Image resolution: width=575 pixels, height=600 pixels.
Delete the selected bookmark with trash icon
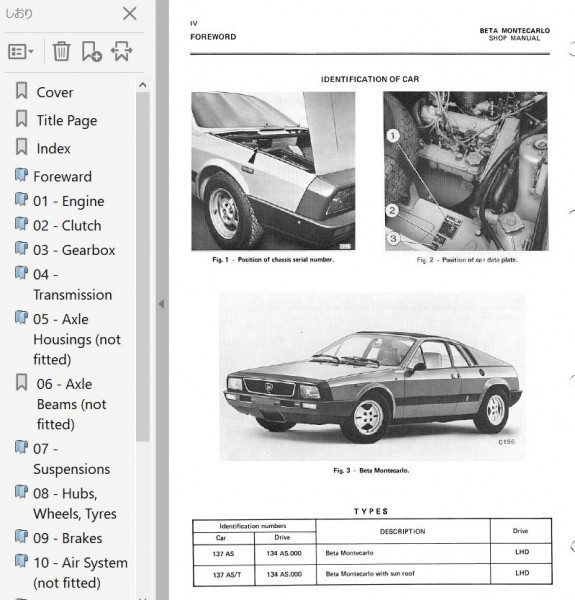[x=61, y=51]
